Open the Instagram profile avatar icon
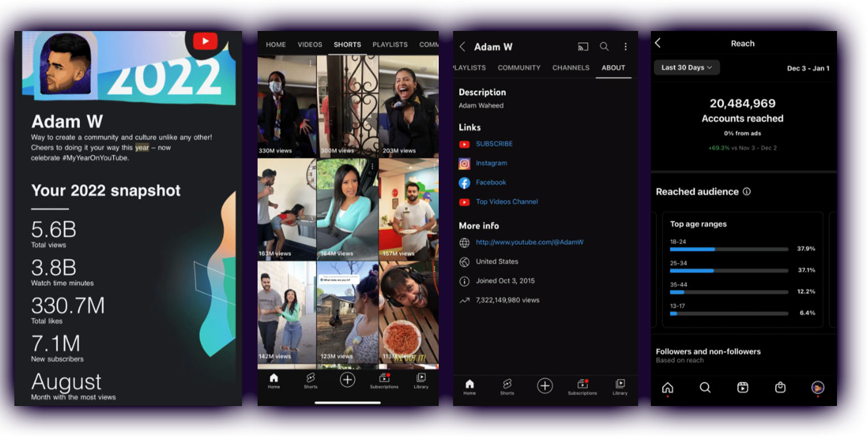The height and width of the screenshot is (437, 868). click(x=818, y=388)
